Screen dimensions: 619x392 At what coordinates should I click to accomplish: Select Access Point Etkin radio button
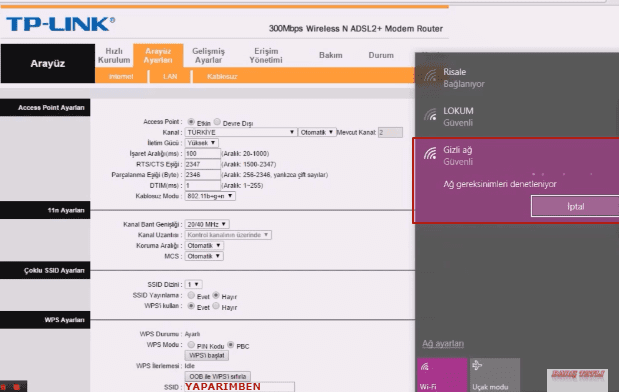[x=191, y=122]
